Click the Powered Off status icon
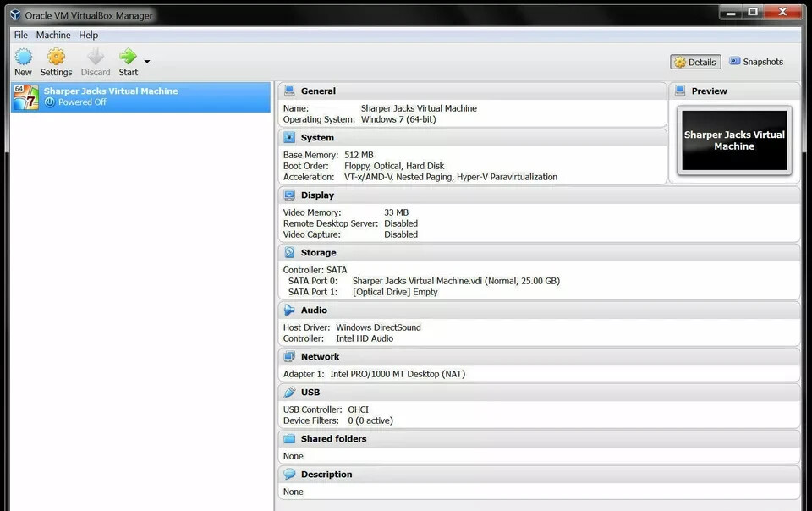This screenshot has height=511, width=812. (50, 102)
